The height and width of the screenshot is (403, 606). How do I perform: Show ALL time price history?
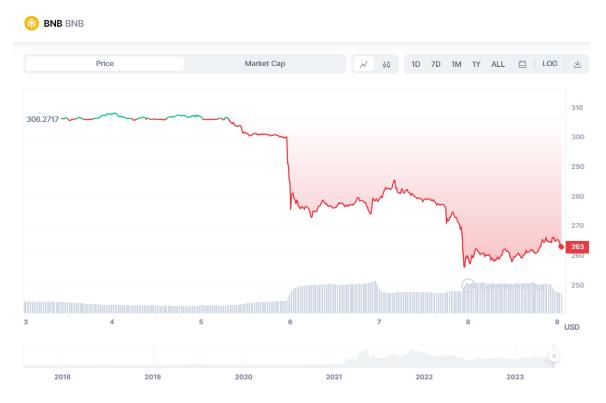click(x=498, y=64)
